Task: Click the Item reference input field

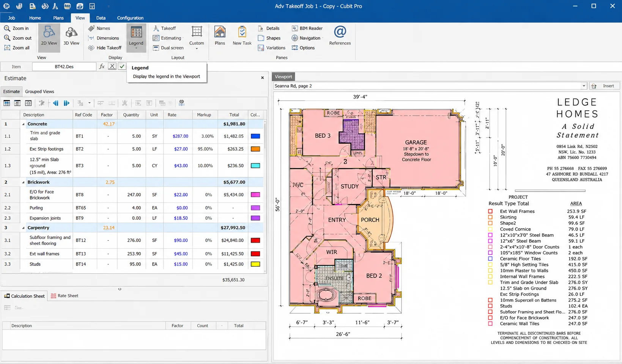Action: (64, 67)
